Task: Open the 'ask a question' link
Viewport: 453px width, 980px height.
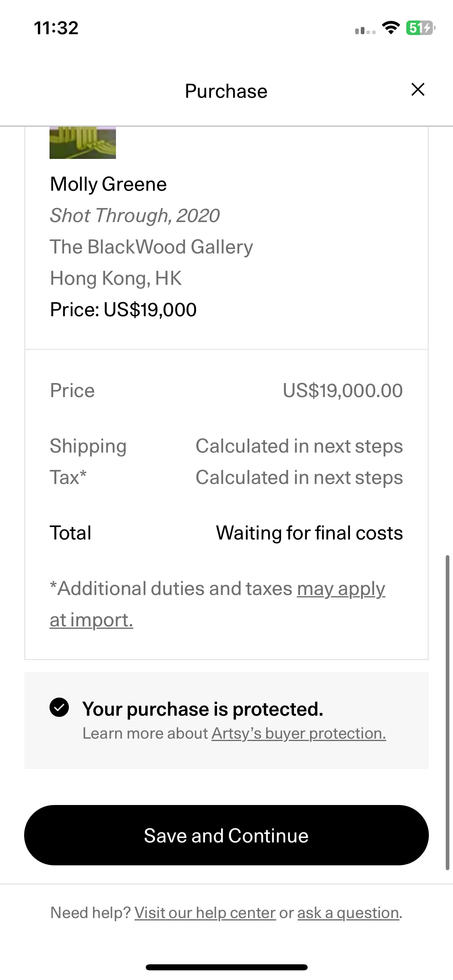Action: coord(348,913)
